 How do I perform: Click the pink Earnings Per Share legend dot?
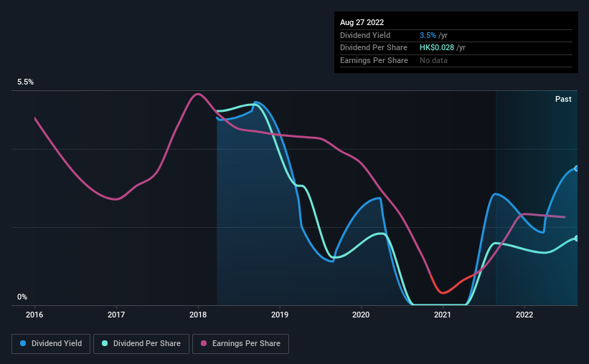point(204,343)
